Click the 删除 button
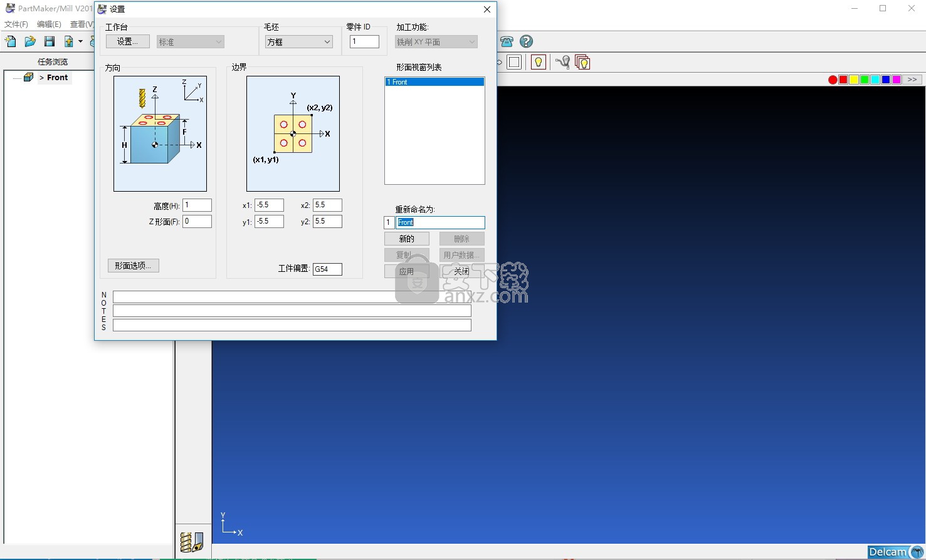 click(462, 239)
